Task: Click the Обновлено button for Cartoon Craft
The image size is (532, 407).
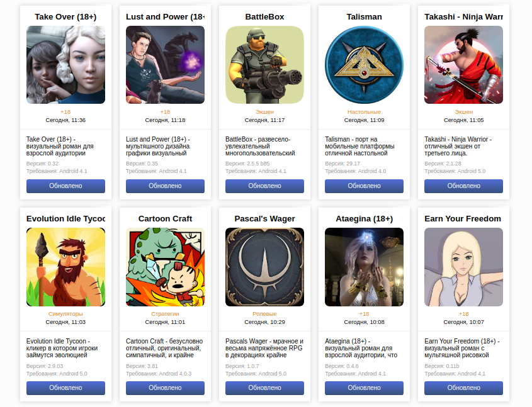Action: tap(165, 388)
